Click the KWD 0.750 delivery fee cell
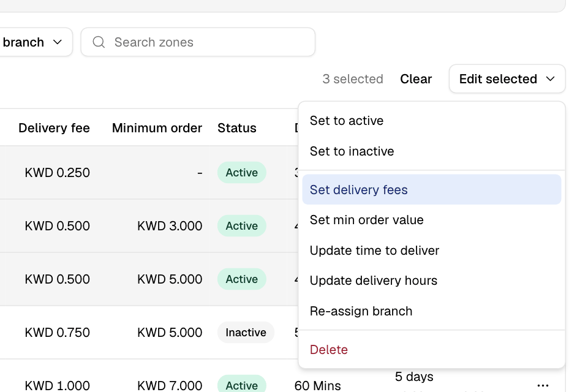The width and height of the screenshot is (588, 392). [x=58, y=333]
